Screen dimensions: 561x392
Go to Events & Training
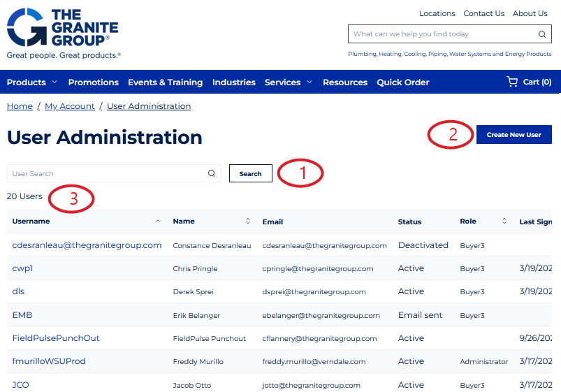tap(165, 82)
